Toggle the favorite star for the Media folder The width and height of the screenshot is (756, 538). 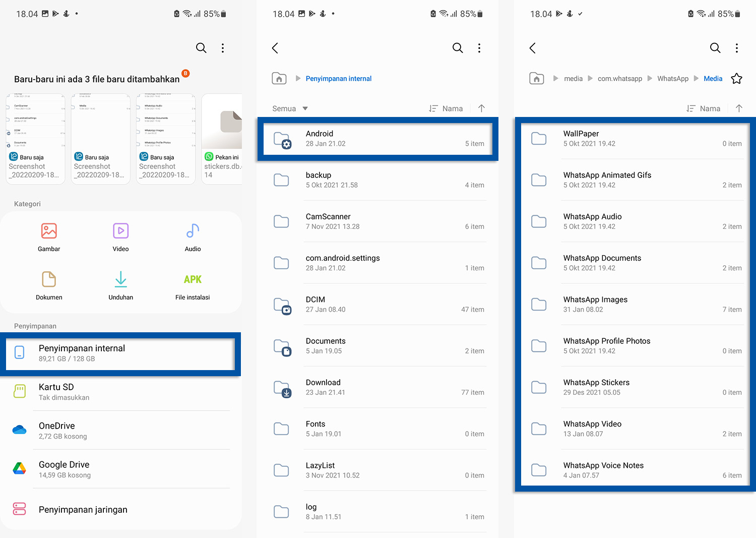[737, 79]
